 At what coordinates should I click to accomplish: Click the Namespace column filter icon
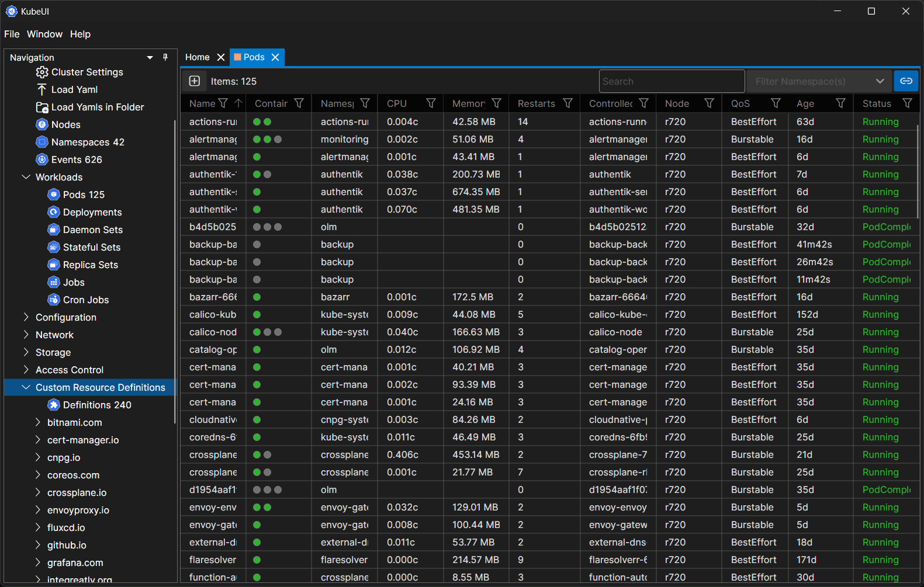point(365,103)
